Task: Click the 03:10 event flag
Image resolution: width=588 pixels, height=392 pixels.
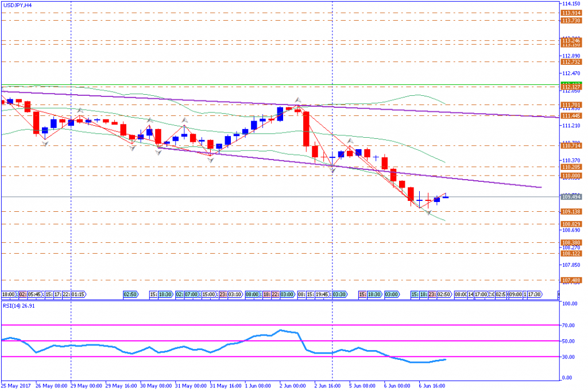Action: (x=235, y=294)
